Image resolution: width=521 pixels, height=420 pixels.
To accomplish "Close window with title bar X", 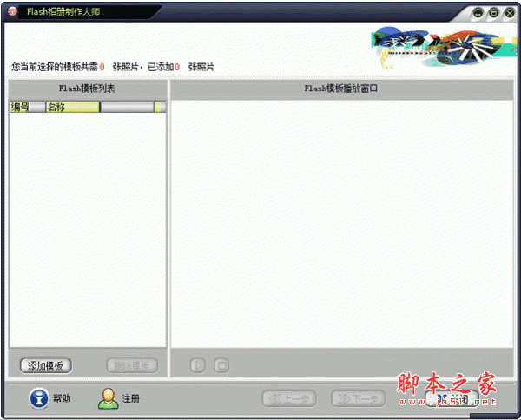I will (510, 13).
